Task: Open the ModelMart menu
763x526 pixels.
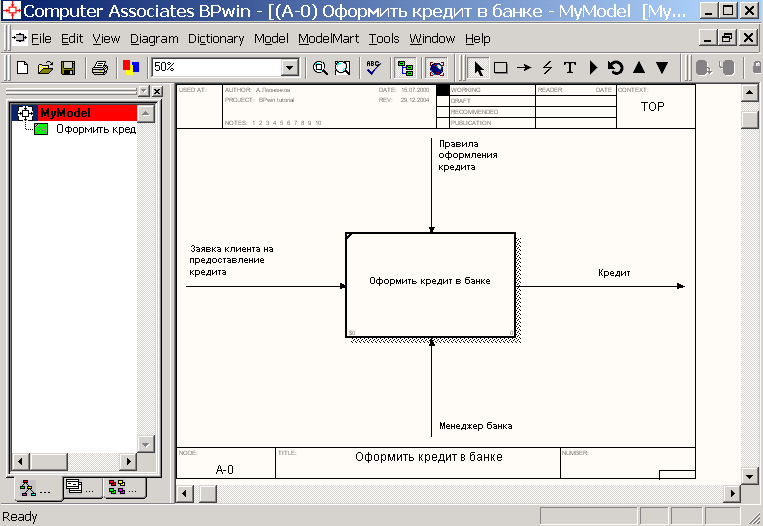Action: (328, 38)
